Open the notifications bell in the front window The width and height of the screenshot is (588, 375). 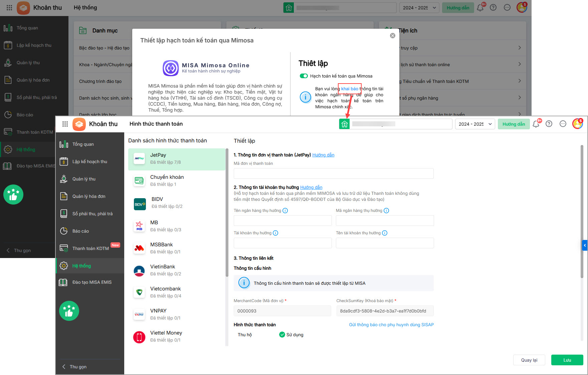pyautogui.click(x=536, y=124)
